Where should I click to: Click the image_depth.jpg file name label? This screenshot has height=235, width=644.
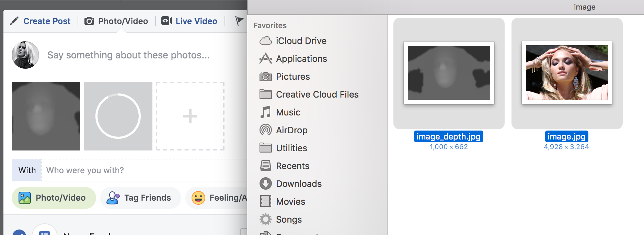[x=449, y=136]
